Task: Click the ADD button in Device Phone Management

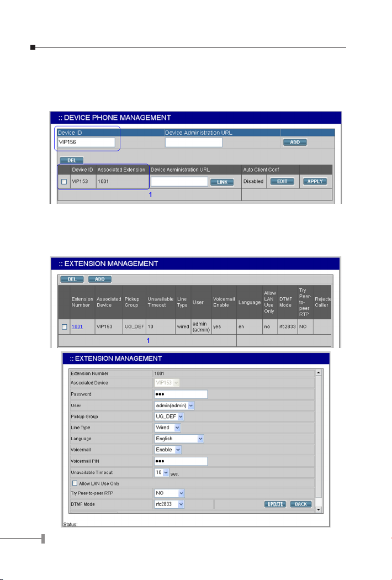Action: coord(295,142)
